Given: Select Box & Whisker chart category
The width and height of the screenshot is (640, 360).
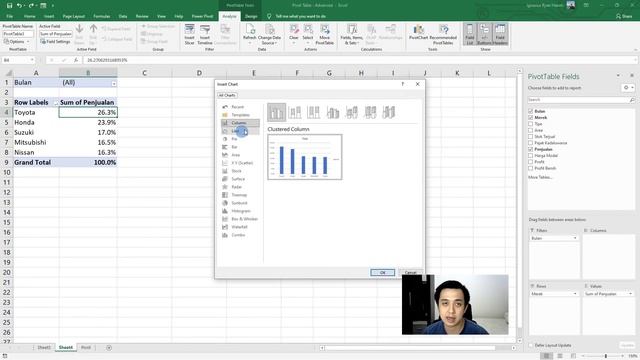Looking at the screenshot, I should coord(240,219).
